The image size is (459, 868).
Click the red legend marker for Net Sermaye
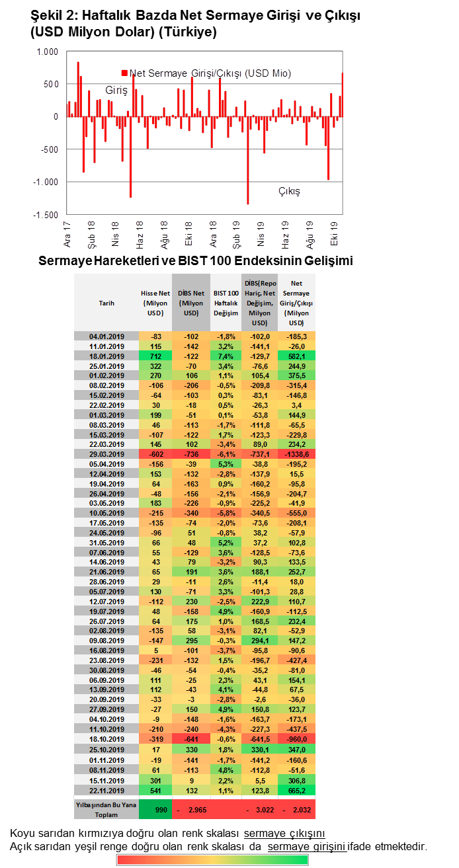pyautogui.click(x=124, y=73)
